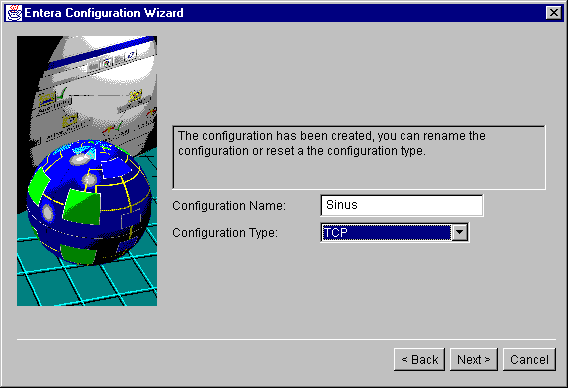Select the TCP value in Configuration Type
This screenshot has height=388, width=568.
(387, 232)
